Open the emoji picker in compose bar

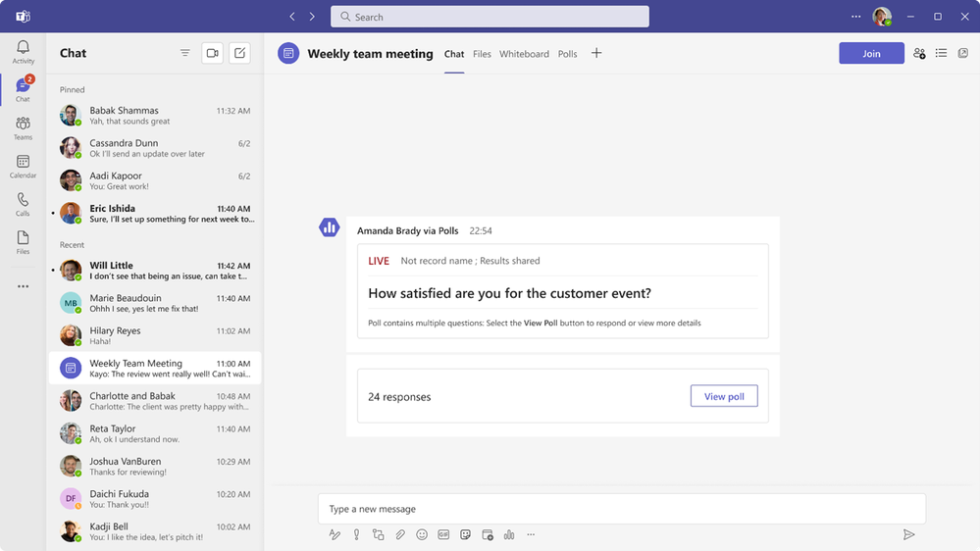[422, 534]
